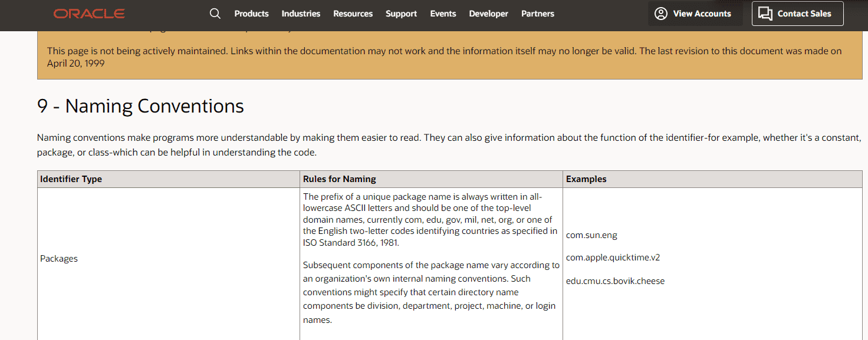Click the '9 - Naming Conventions' heading
Viewport: 868px width, 340px height.
pos(140,106)
